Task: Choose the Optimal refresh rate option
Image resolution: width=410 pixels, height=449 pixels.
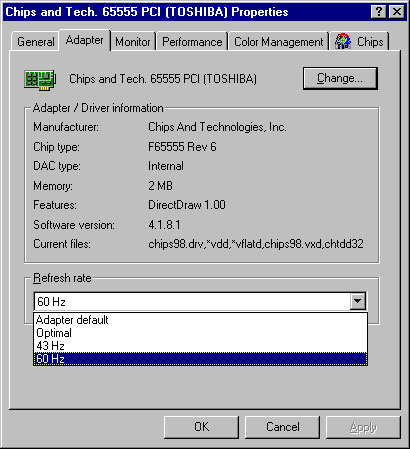Action: pyautogui.click(x=200, y=333)
